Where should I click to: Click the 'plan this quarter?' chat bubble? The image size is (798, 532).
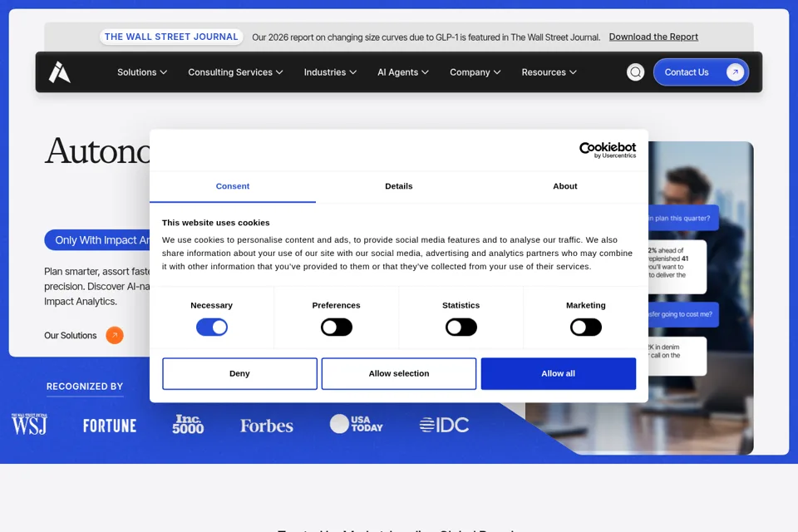click(683, 218)
